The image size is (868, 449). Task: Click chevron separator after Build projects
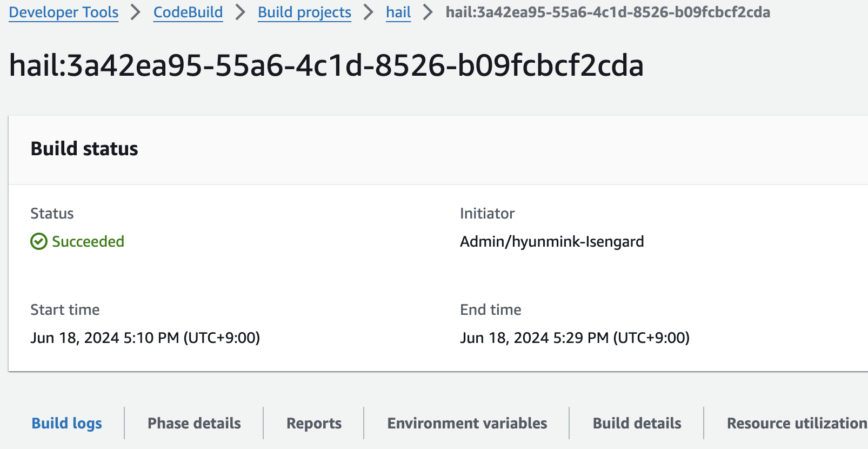pyautogui.click(x=369, y=12)
